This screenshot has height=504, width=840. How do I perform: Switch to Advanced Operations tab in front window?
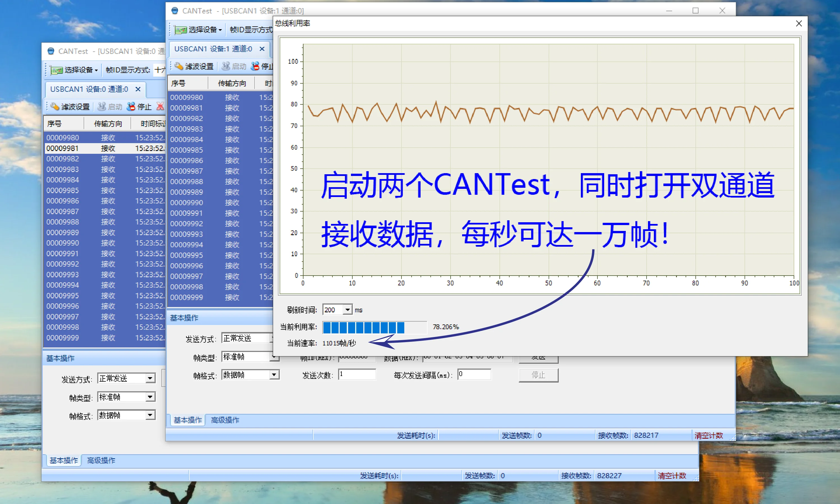point(225,420)
